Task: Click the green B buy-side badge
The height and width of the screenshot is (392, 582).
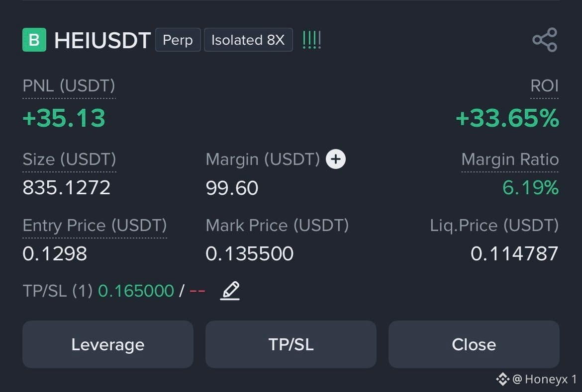Action: pos(34,40)
